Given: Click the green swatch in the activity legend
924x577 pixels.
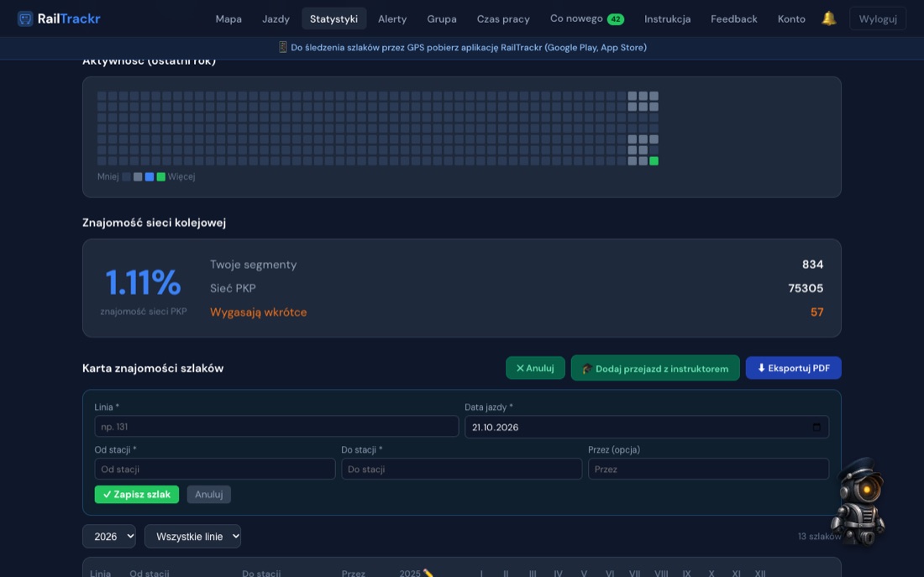Looking at the screenshot, I should click(x=161, y=177).
